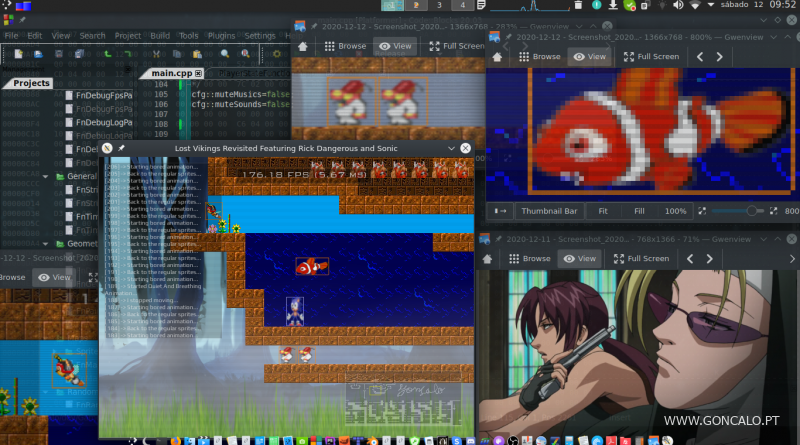Click green Undo arrow in Code::Blocks toolbar

(x=108, y=54)
